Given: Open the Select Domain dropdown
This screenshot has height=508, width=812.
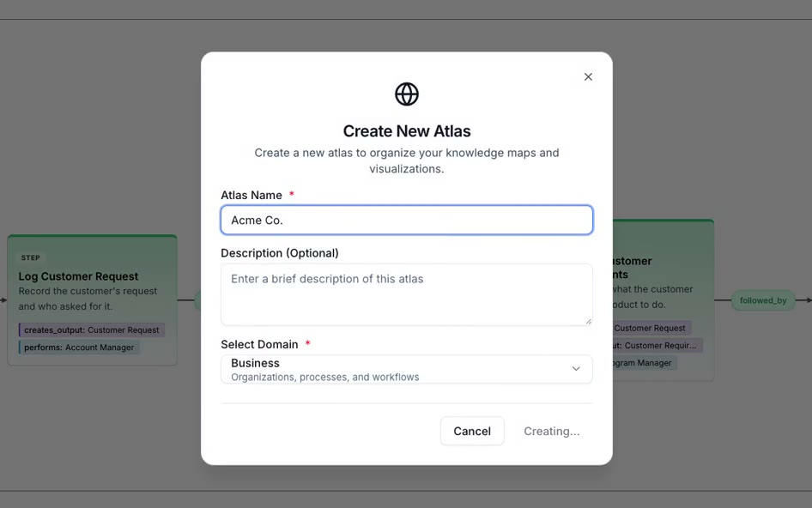Looking at the screenshot, I should (407, 369).
